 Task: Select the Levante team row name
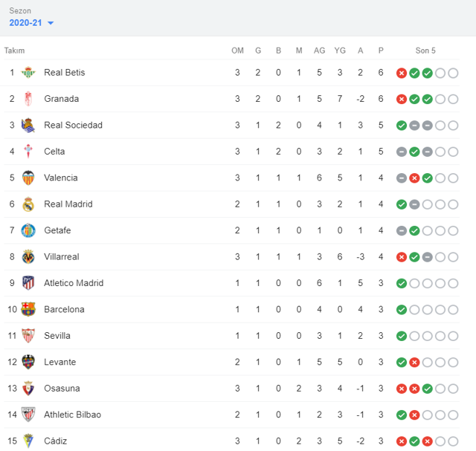(59, 362)
